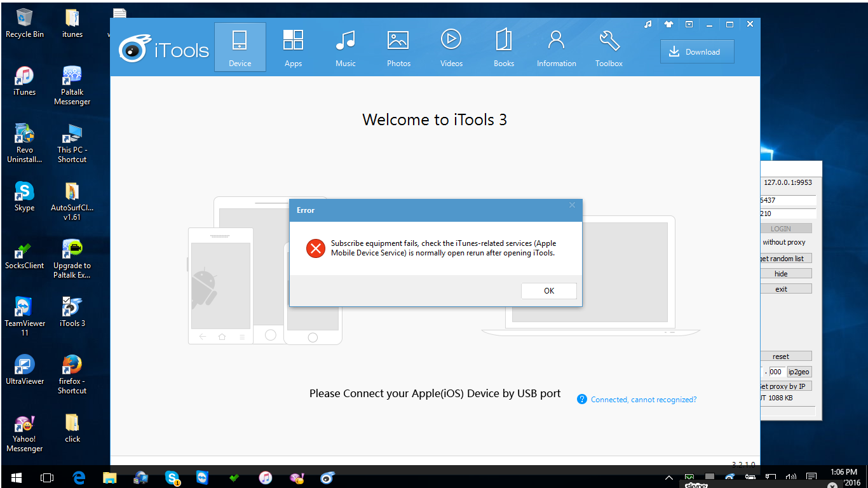Click the IP octet field showing 000
This screenshot has width=868, height=488.
click(776, 372)
